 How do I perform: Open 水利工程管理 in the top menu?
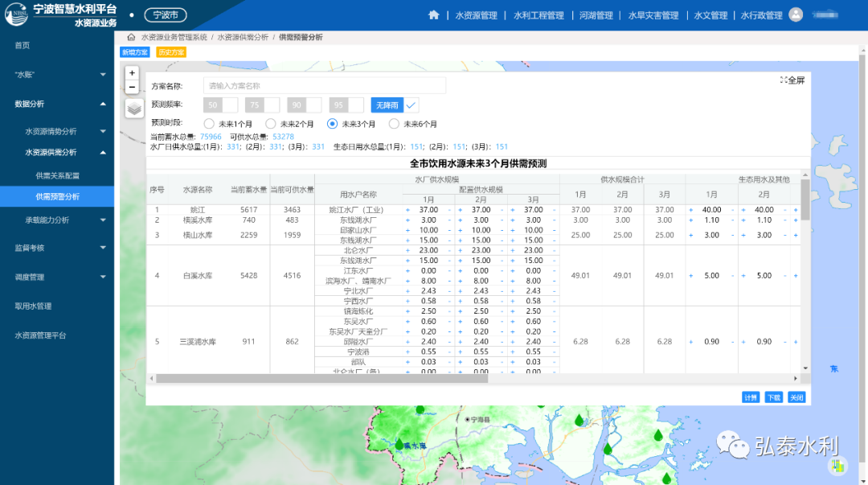(x=538, y=14)
